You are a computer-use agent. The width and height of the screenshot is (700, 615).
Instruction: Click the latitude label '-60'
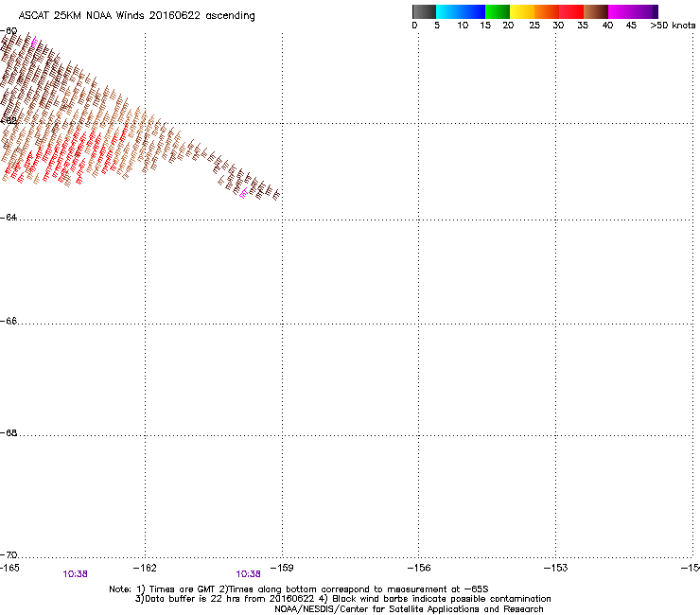tap(9, 31)
